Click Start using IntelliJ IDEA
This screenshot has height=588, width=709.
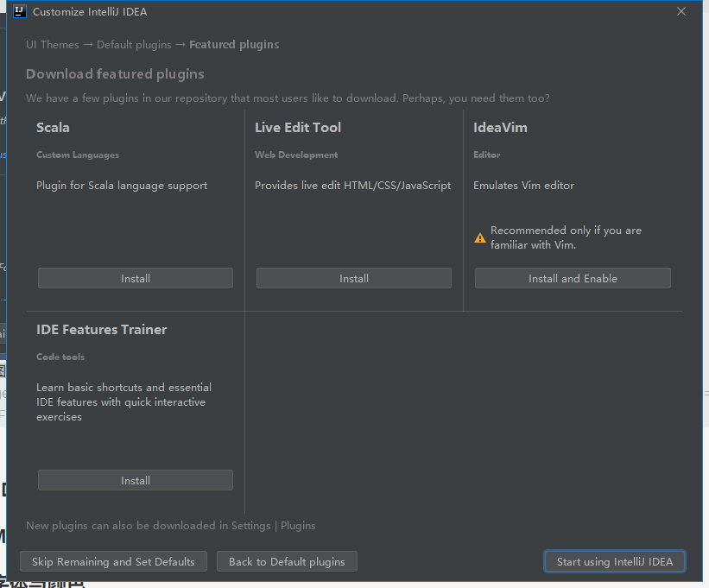coord(615,561)
